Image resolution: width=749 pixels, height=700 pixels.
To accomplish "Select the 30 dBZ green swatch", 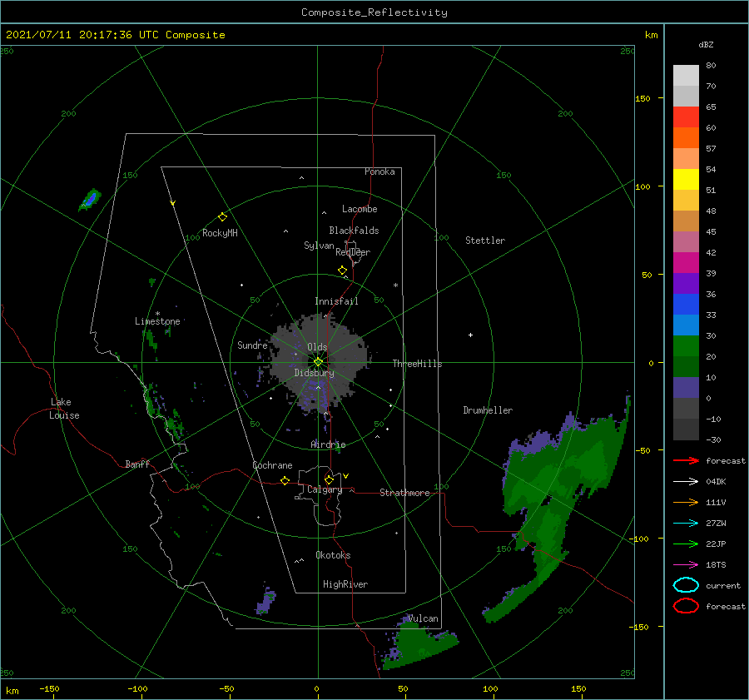I will 686,345.
